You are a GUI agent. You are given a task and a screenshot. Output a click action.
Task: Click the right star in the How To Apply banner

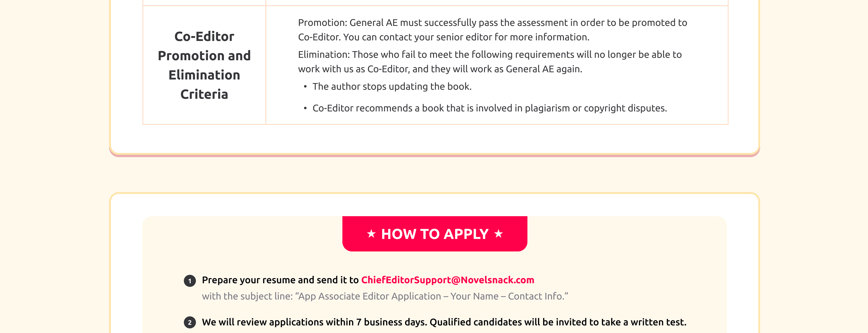pos(498,234)
